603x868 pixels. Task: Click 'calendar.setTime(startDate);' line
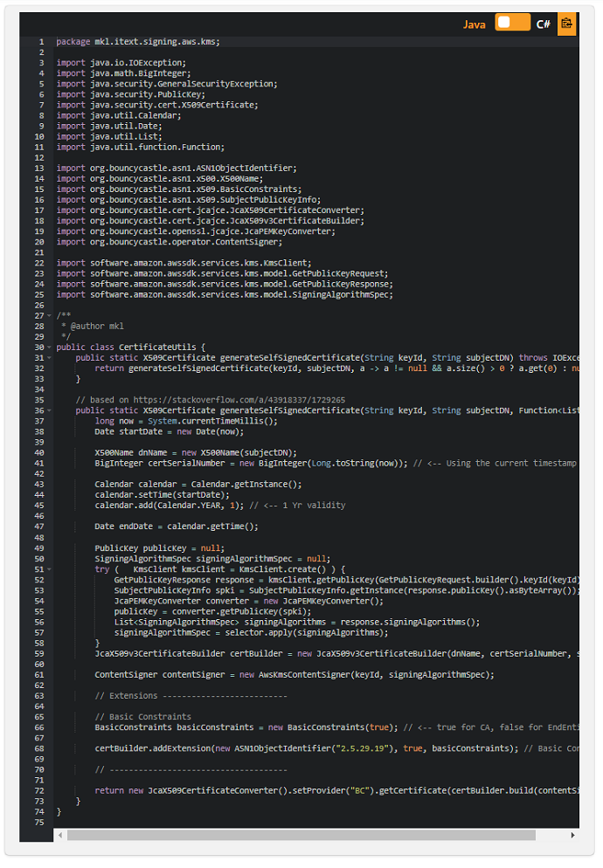(x=162, y=494)
